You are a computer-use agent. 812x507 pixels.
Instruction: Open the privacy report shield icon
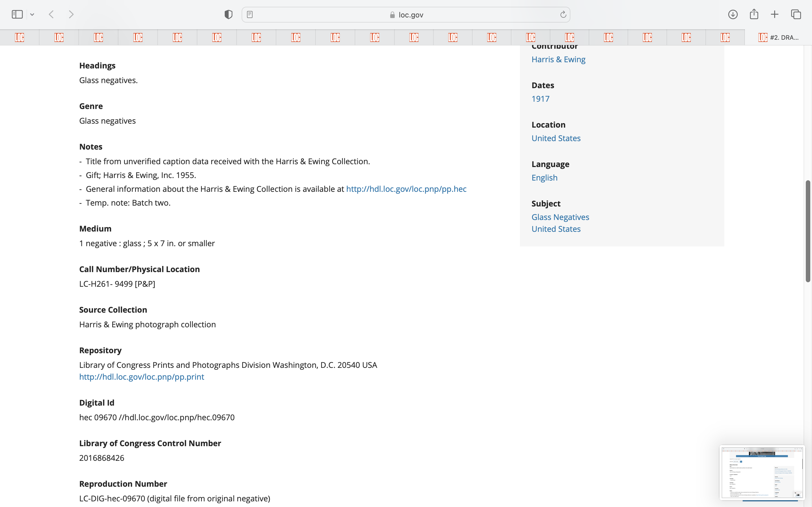[x=228, y=14]
